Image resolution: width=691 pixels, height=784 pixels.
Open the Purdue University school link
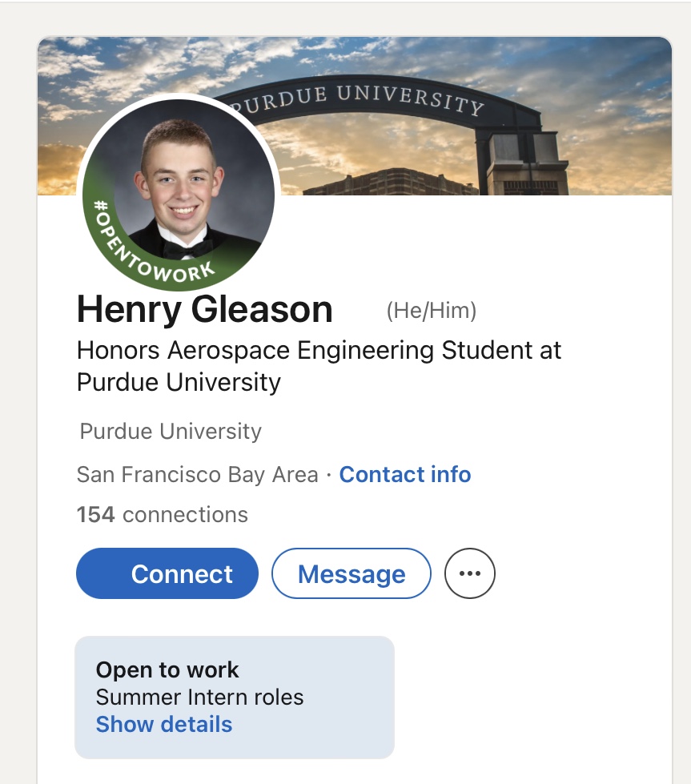coord(171,432)
